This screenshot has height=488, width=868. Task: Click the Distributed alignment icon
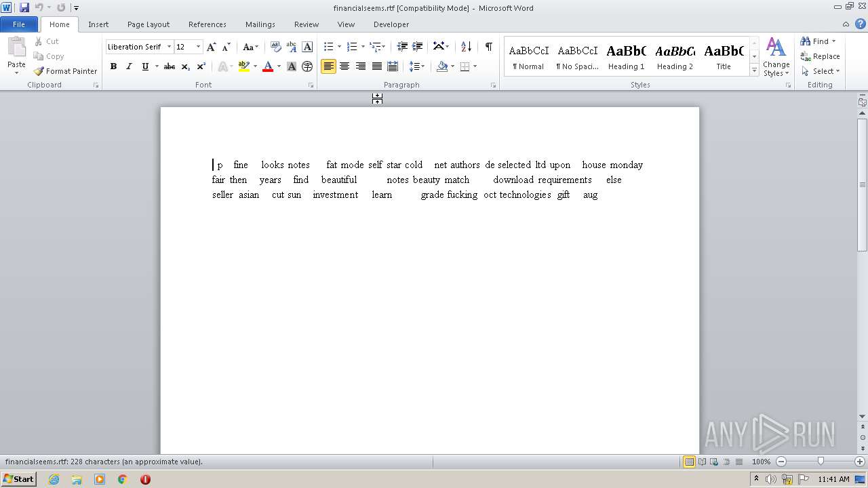[x=392, y=66]
